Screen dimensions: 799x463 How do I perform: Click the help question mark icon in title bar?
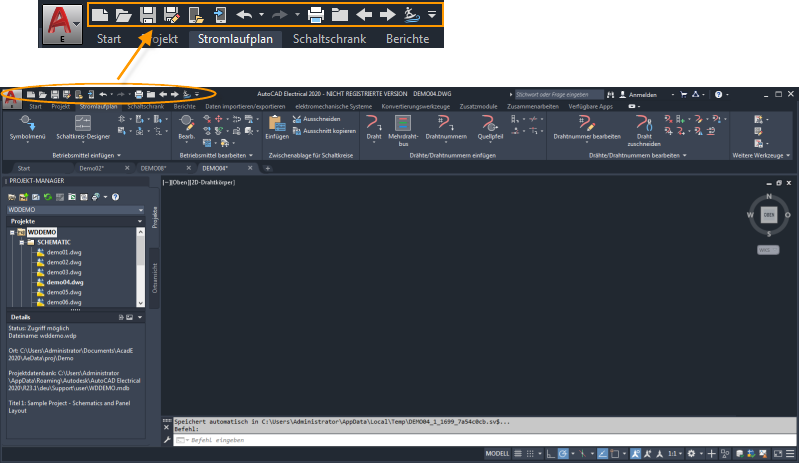pos(718,95)
